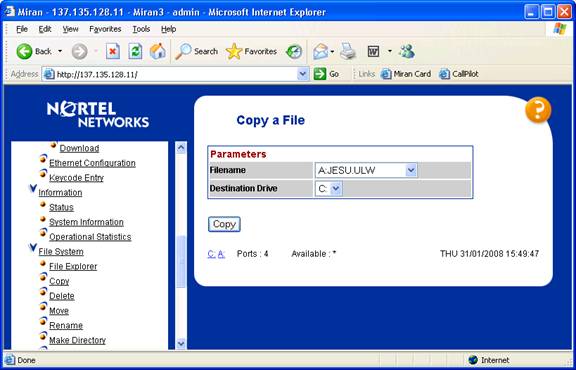This screenshot has height=370, width=576.
Task: Open the Download link in sidebar
Action: pos(79,148)
